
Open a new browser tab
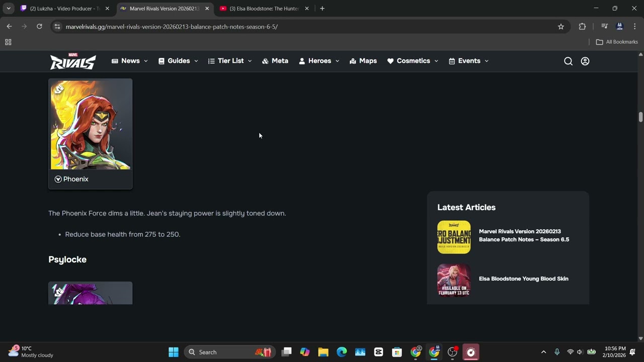(323, 9)
